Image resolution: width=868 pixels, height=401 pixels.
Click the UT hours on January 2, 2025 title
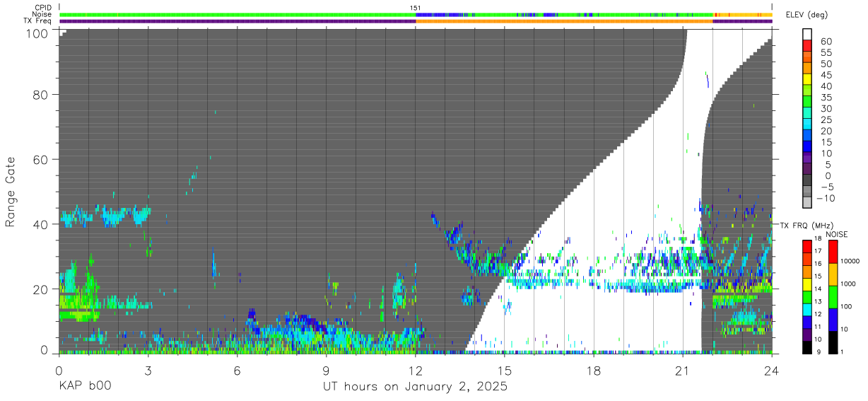point(416,388)
